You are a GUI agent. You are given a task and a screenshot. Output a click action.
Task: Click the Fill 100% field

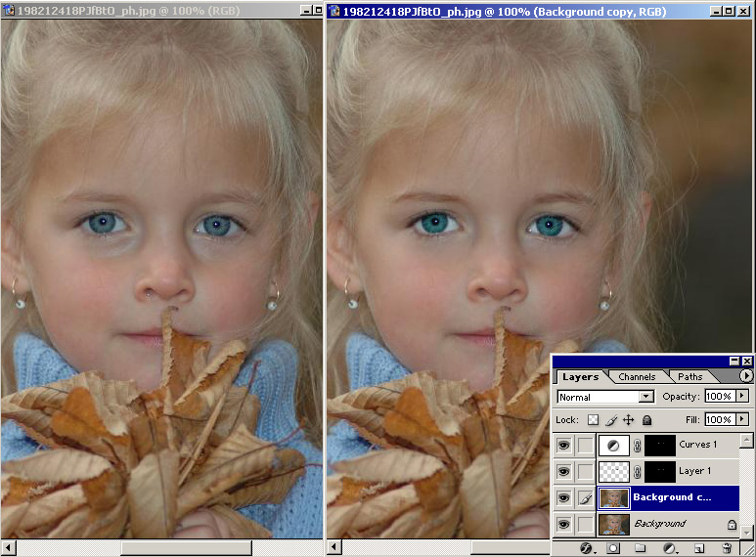721,419
